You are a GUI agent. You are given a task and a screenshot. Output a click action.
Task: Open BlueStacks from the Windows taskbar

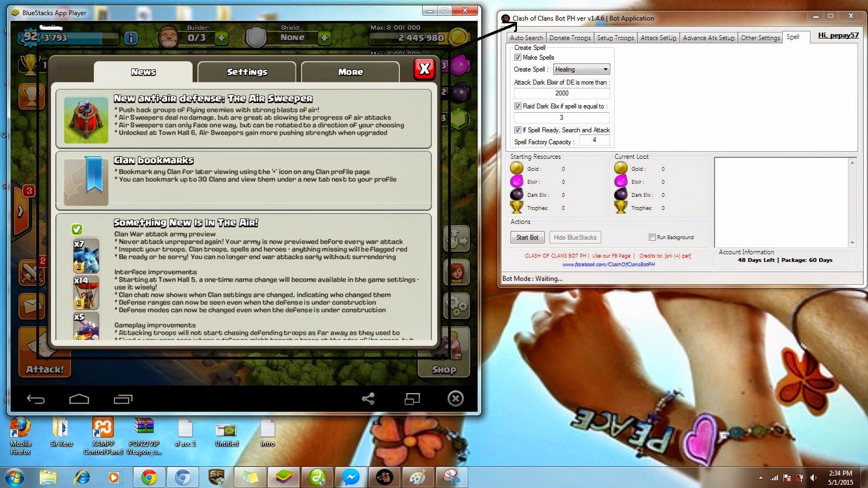(x=284, y=477)
